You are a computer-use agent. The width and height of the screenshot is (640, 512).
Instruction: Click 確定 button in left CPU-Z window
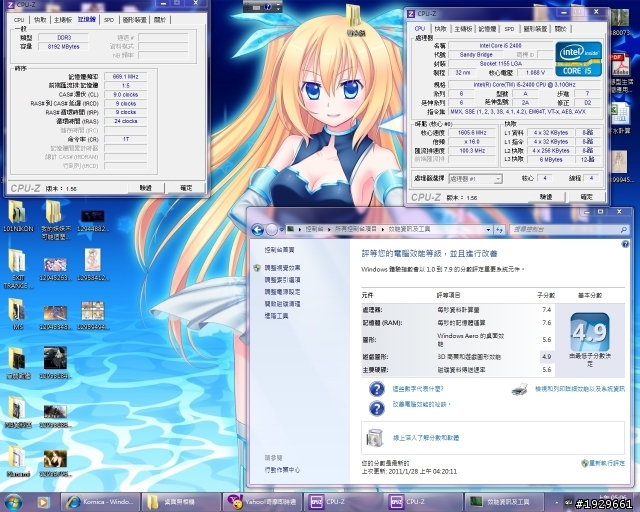tap(186, 188)
